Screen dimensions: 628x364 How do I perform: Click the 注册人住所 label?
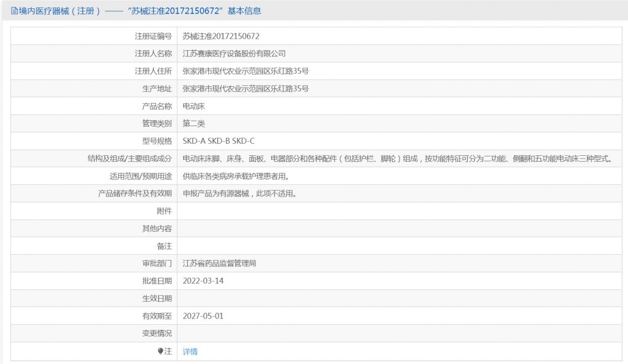tap(153, 71)
